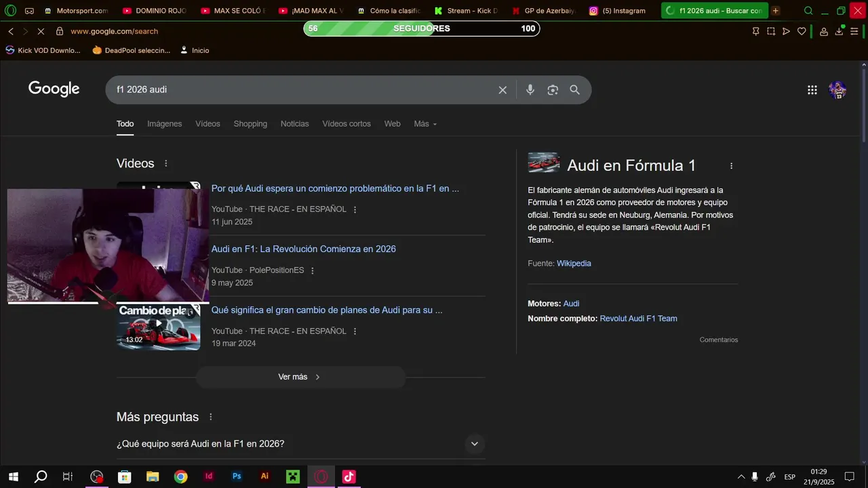
Task: Switch to Imágenes results tab
Action: pyautogui.click(x=165, y=124)
